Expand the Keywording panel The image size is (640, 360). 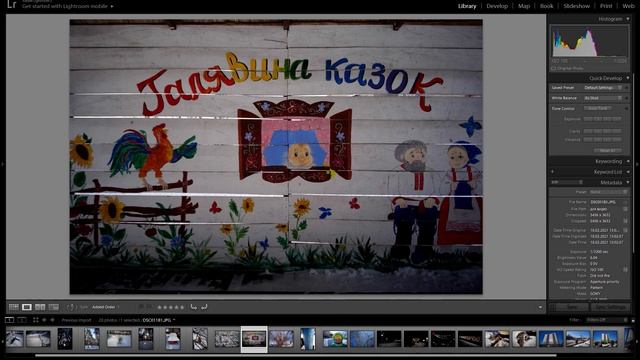tap(628, 162)
